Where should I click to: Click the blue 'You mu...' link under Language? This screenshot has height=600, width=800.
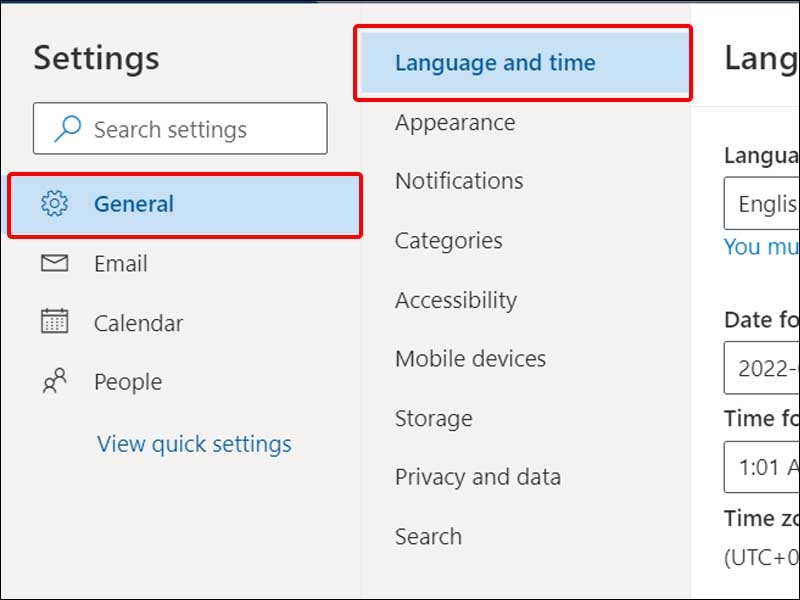point(761,247)
